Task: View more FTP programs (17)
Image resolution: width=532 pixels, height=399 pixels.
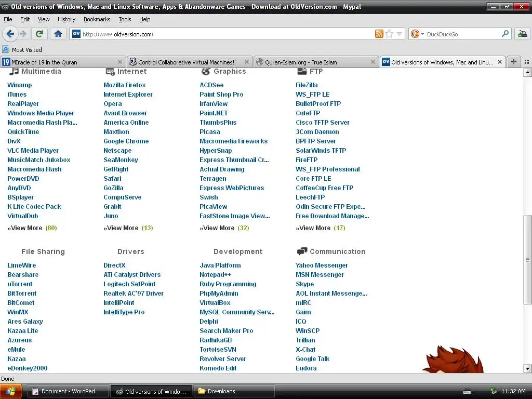Action: pyautogui.click(x=320, y=228)
